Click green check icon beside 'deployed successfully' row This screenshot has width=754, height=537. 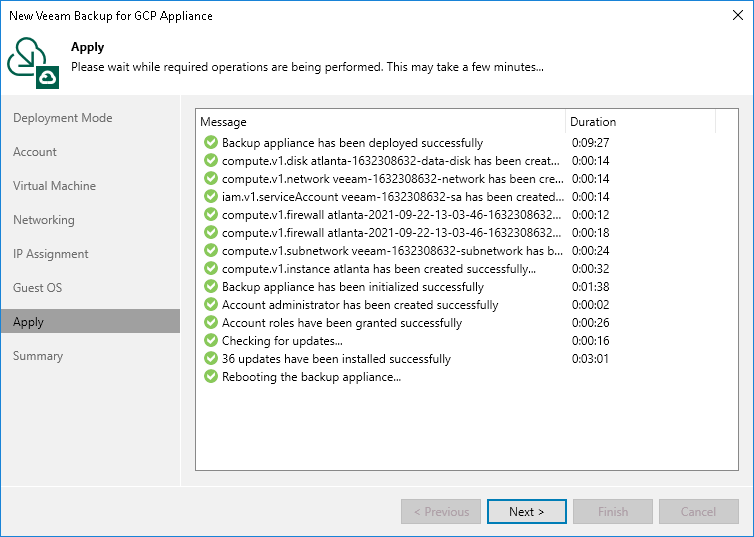pyautogui.click(x=211, y=142)
